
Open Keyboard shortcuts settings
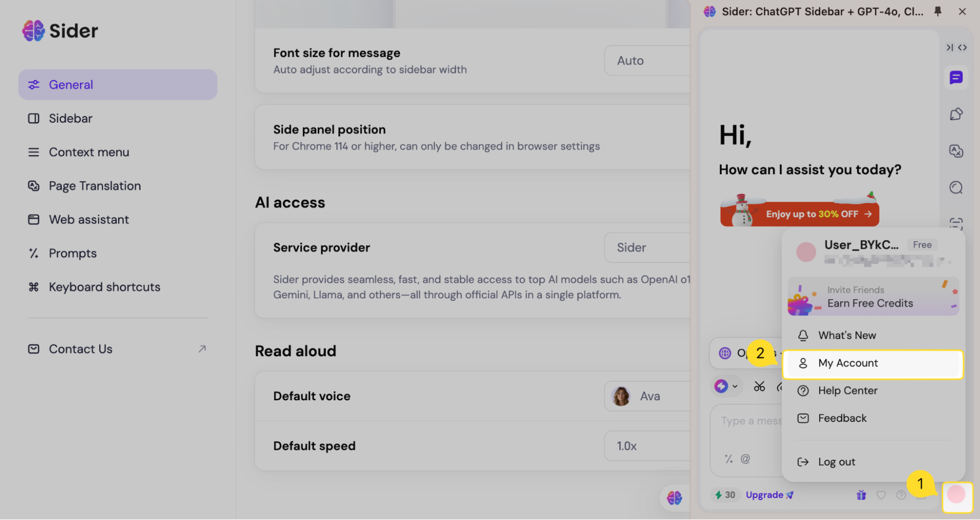tap(118, 287)
